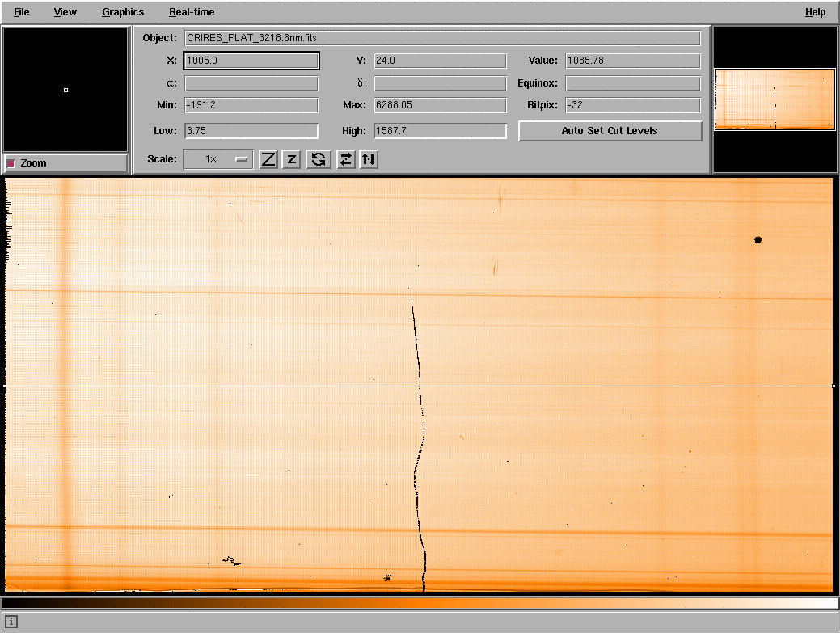840x633 pixels.
Task: Click the rotate image icon
Action: [x=319, y=159]
